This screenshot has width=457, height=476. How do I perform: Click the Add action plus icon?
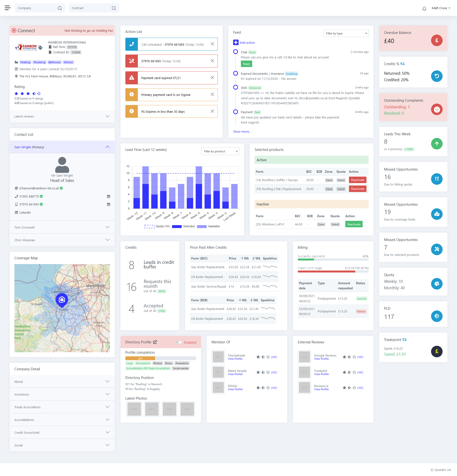pos(235,43)
